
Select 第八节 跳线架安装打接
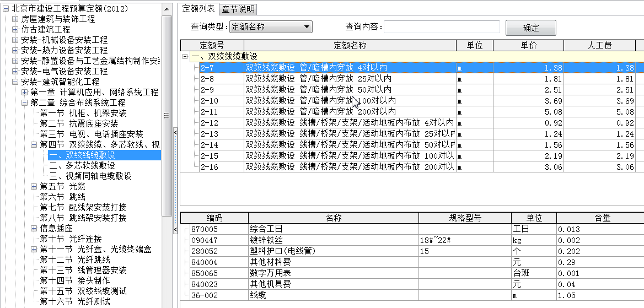[x=83, y=218]
